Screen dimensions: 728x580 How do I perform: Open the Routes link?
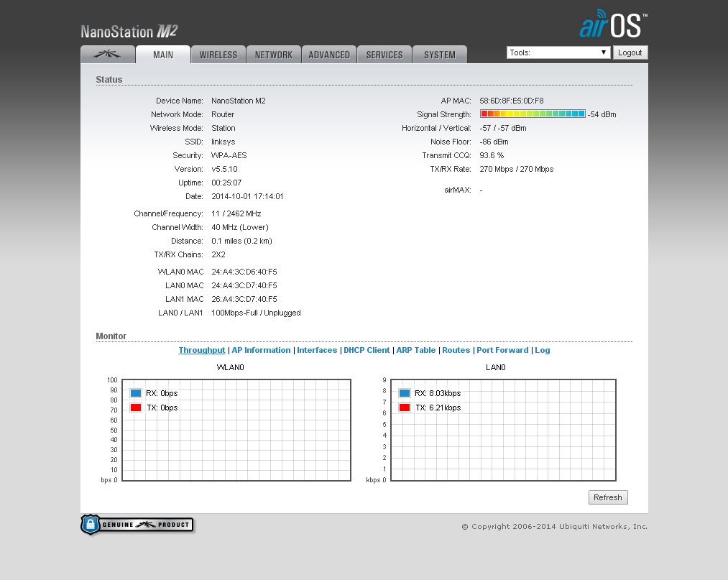click(x=456, y=350)
